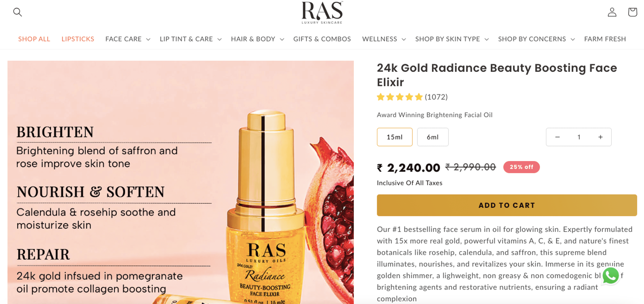The width and height of the screenshot is (644, 304).
Task: Expand SHOP BY CONCERNS dropdown
Action: point(536,39)
